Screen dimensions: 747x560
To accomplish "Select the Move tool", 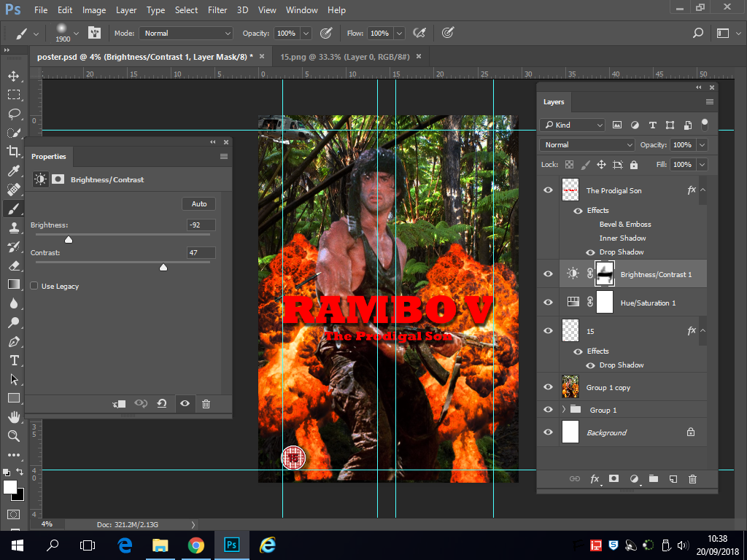I will click(13, 76).
